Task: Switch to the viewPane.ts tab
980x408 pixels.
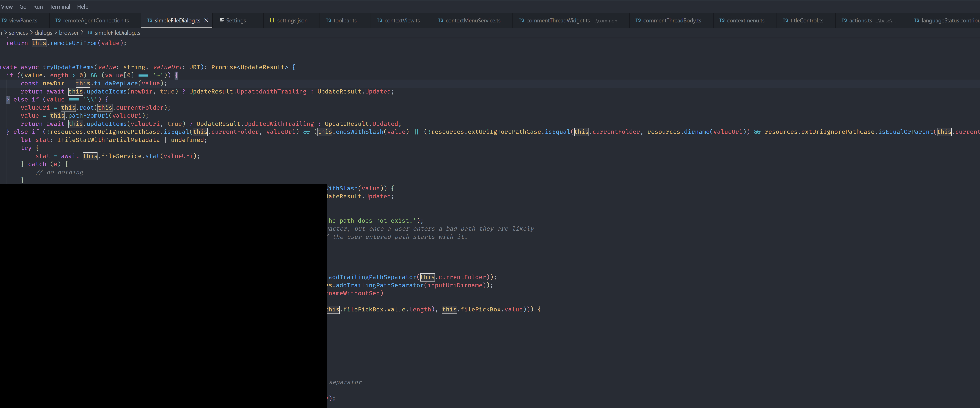Action: (23, 21)
